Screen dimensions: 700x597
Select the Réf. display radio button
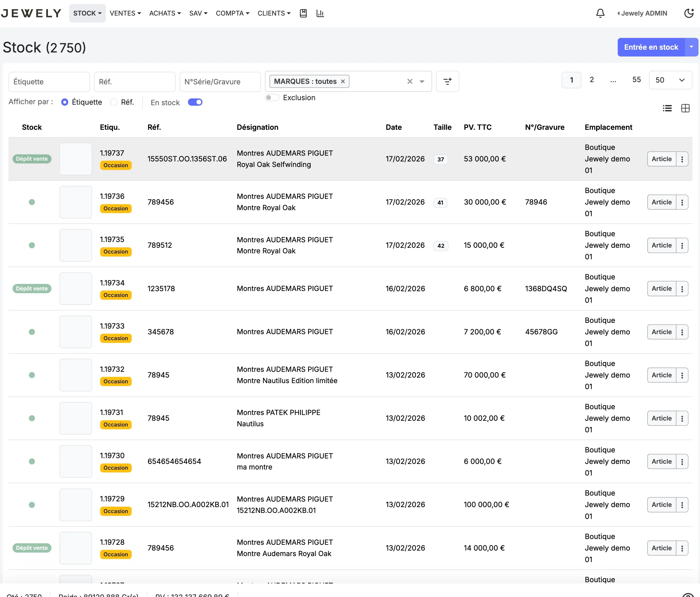(x=114, y=102)
